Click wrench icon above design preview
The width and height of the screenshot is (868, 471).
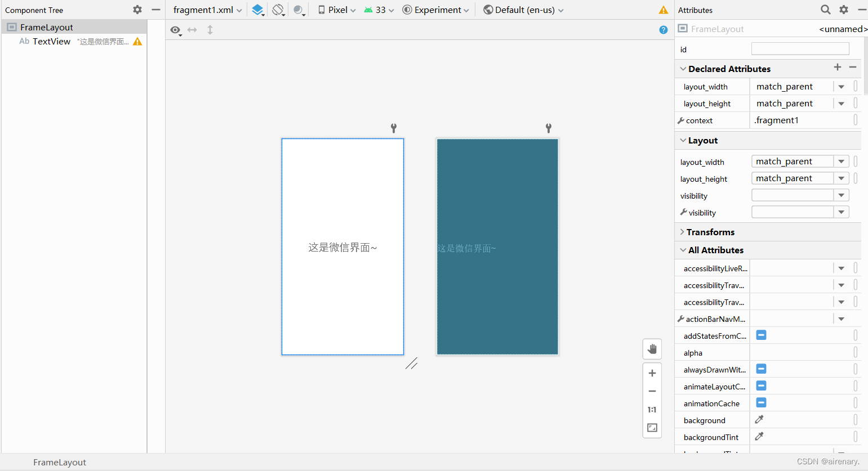[394, 128]
